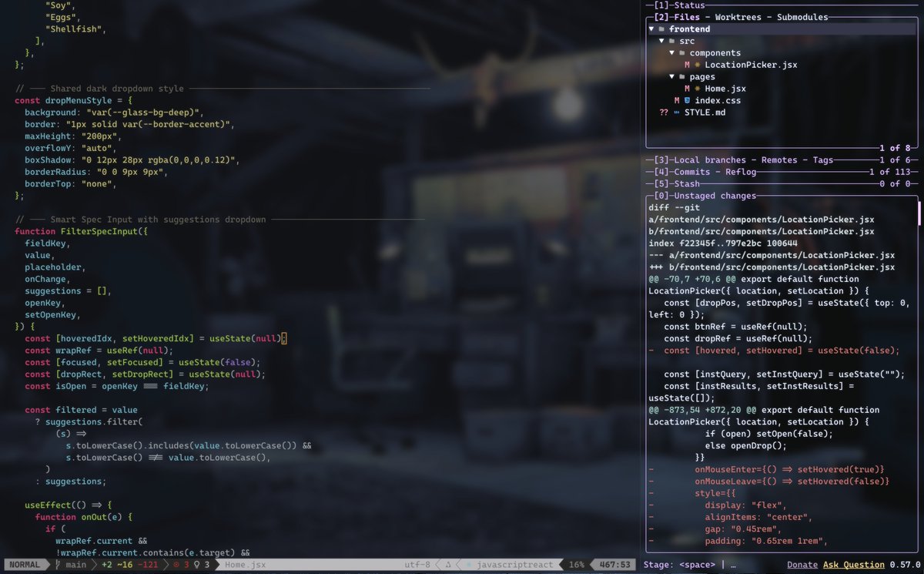This screenshot has height=574, width=924.
Task: Click the M status marker of index.css
Action: coord(677,101)
